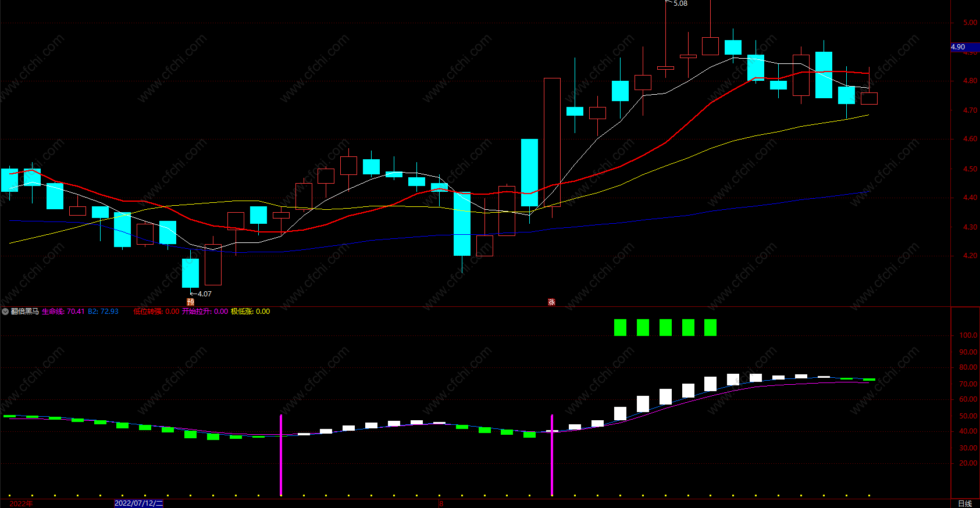The height and width of the screenshot is (508, 980).
Task: Click the 4.07 low price label
Action: point(204,294)
